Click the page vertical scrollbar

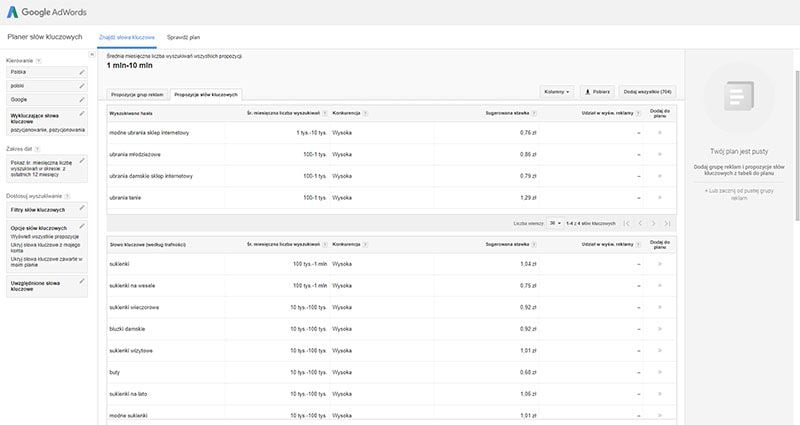pyautogui.click(x=797, y=145)
